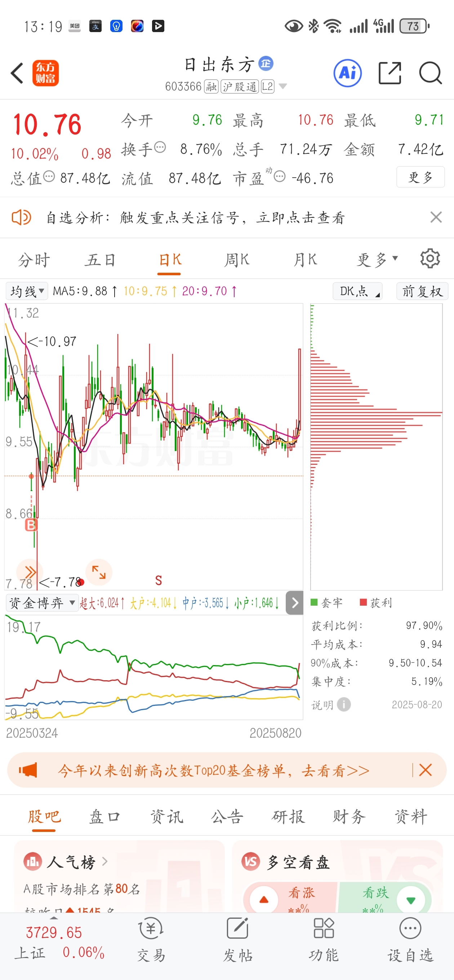Tap the 沪股通 tag
454x980 pixels.
(240, 87)
